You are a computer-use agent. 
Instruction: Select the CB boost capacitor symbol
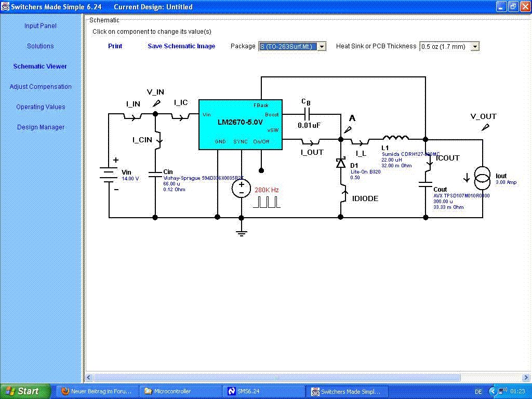[x=308, y=114]
